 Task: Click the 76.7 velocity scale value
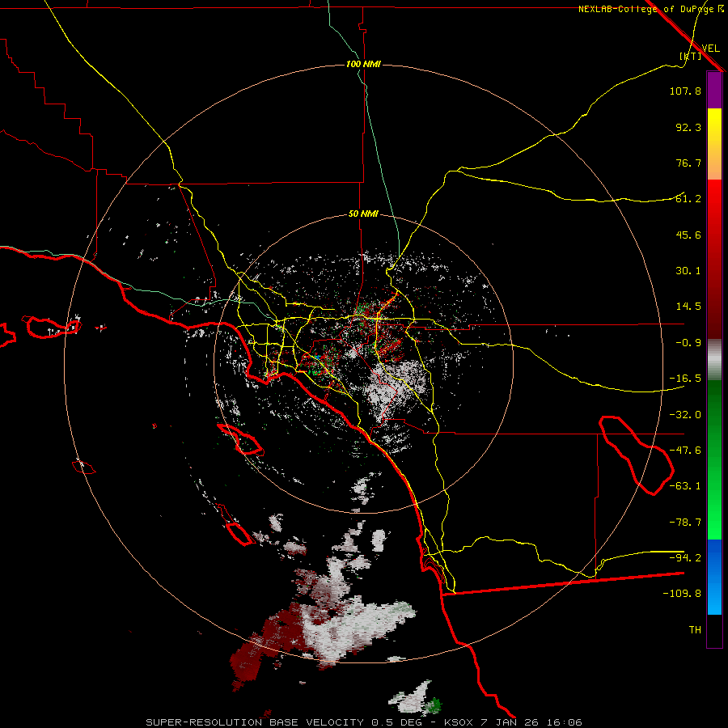(x=688, y=163)
